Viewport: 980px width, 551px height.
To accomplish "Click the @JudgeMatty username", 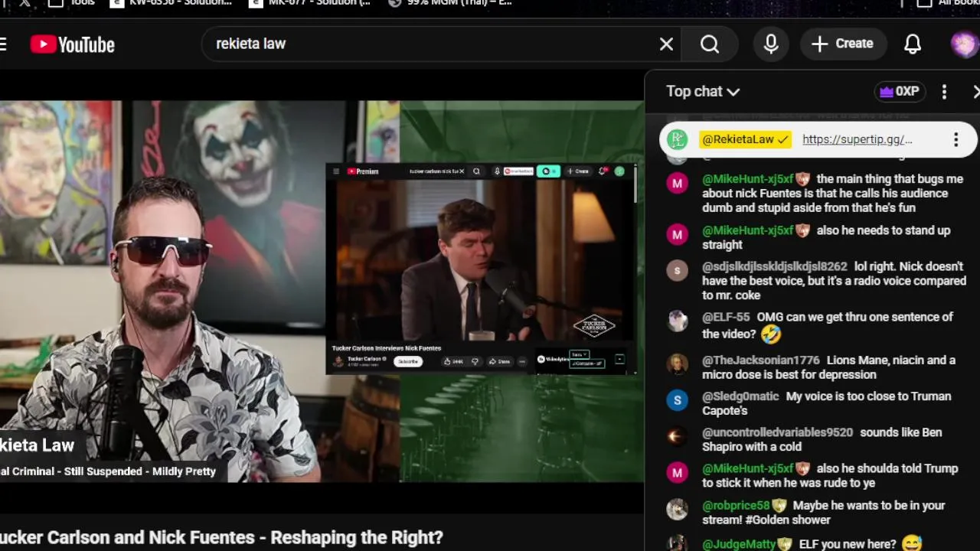I will pyautogui.click(x=739, y=544).
